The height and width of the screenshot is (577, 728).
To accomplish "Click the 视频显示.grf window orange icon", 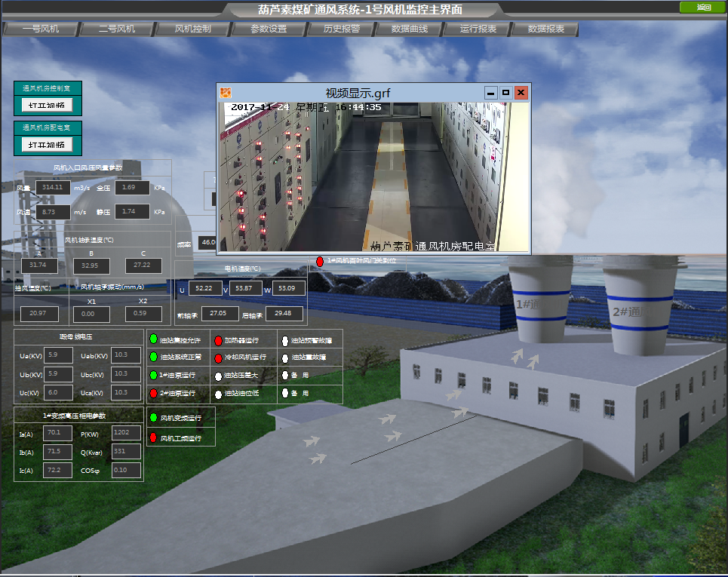I will coord(226,93).
